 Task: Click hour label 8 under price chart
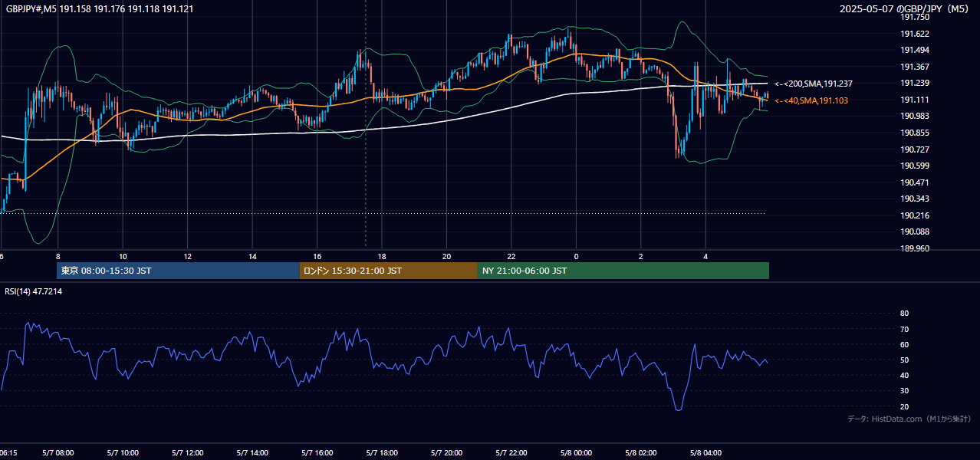pyautogui.click(x=58, y=257)
